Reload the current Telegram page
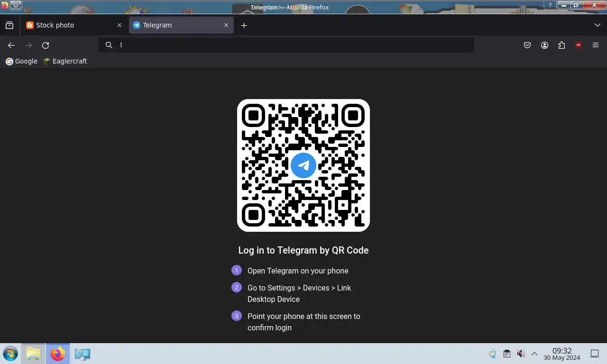 (46, 45)
